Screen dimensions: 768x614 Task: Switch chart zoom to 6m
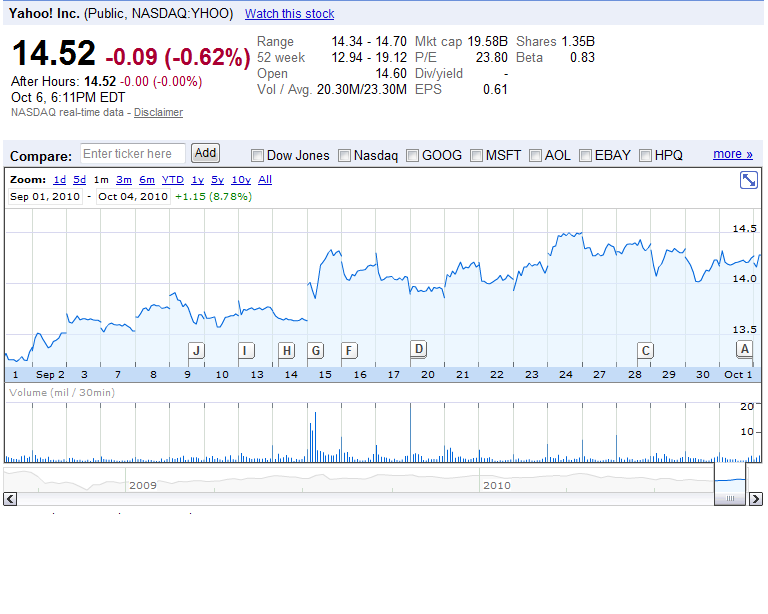tap(147, 180)
